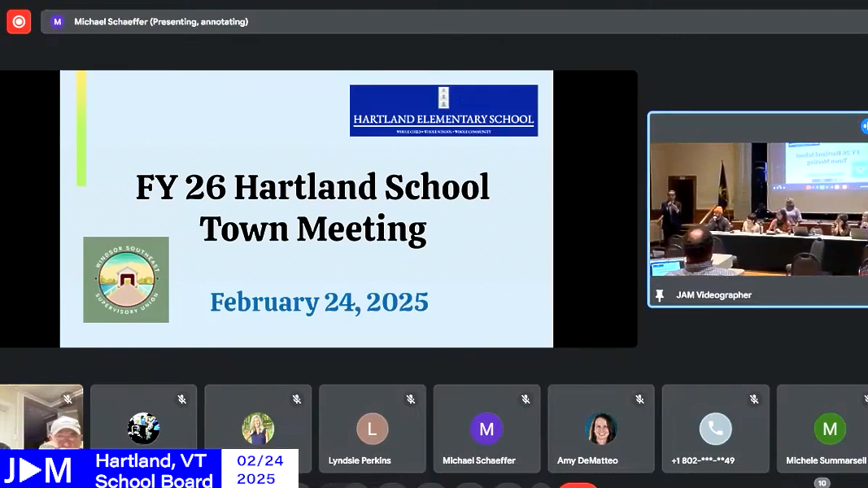
Task: Click the red leave call button at bottom
Action: coord(578,485)
